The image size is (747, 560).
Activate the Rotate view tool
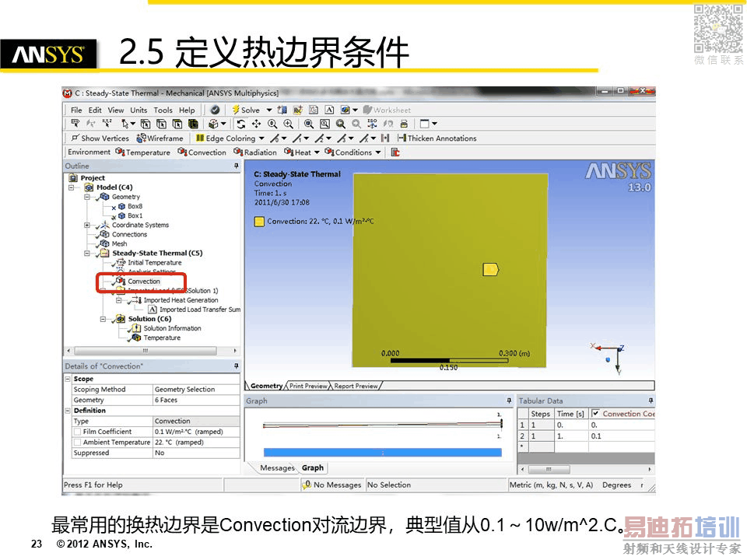pyautogui.click(x=241, y=124)
